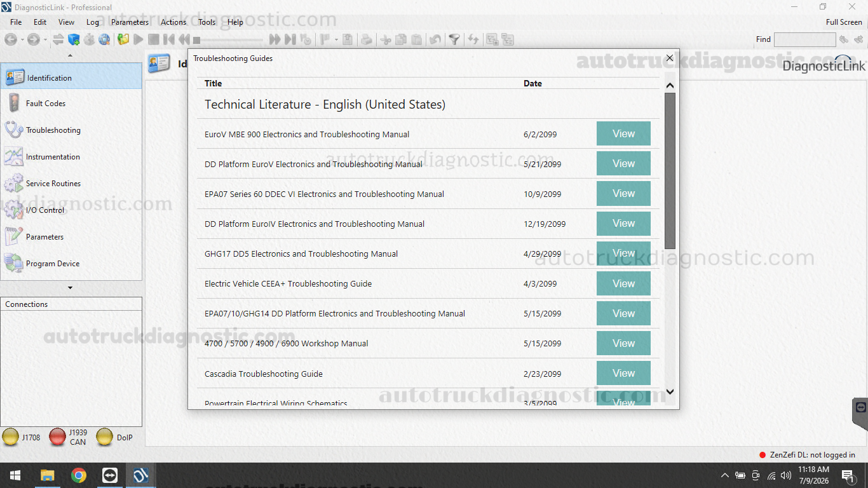
Task: View the 4700 / 5700 / 4900 / 6900 Workshop Manual
Action: point(623,343)
